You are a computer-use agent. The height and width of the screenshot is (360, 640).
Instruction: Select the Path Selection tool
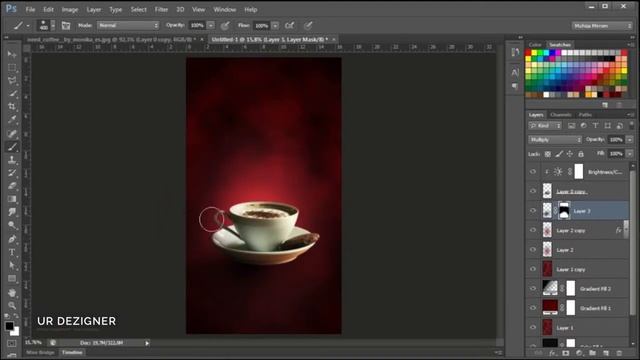(x=12, y=266)
